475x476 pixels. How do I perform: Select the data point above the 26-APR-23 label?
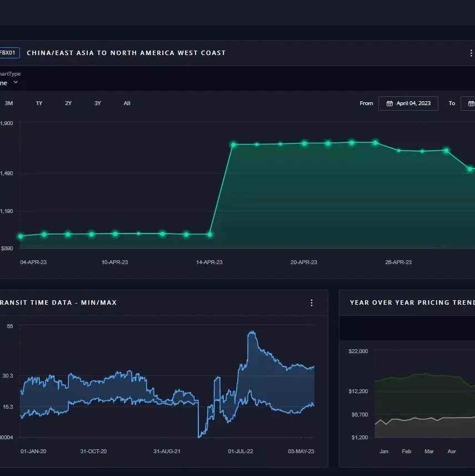398,150
